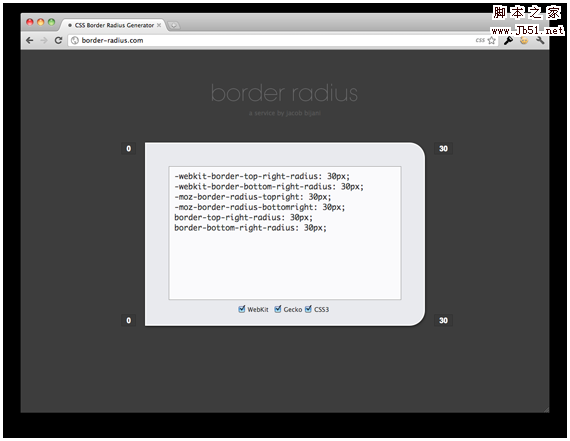Click the red close window button
The image size is (570, 441).
coord(30,22)
